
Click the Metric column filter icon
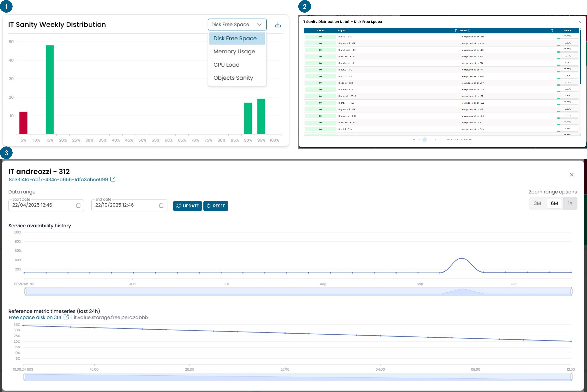pos(552,30)
